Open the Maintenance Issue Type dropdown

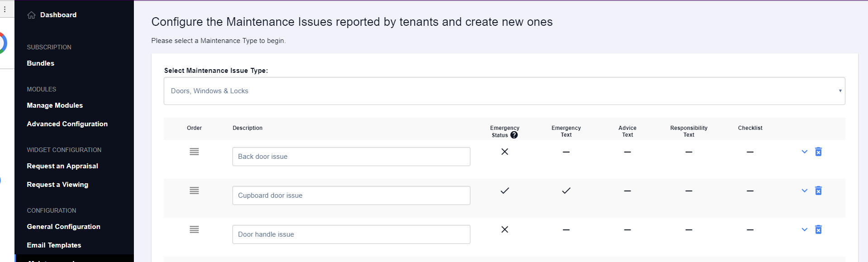504,91
